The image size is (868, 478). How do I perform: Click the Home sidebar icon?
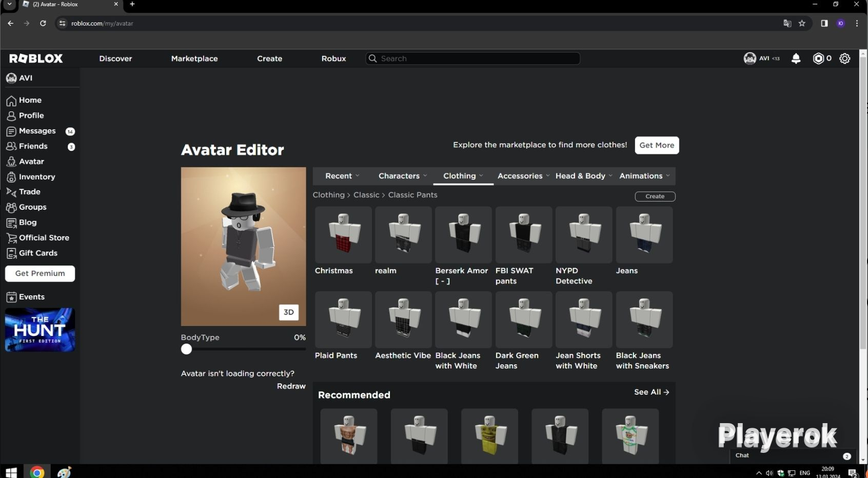point(11,101)
